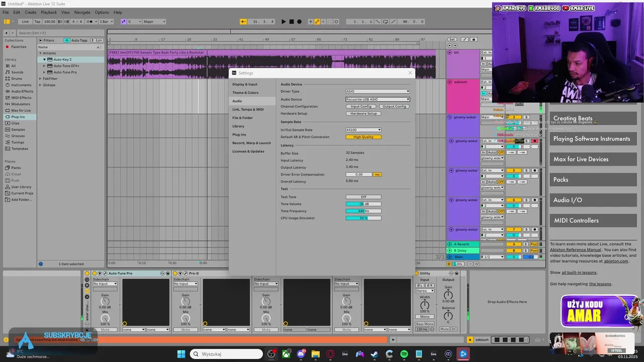Click the scale mode icon next to key C

123,22
